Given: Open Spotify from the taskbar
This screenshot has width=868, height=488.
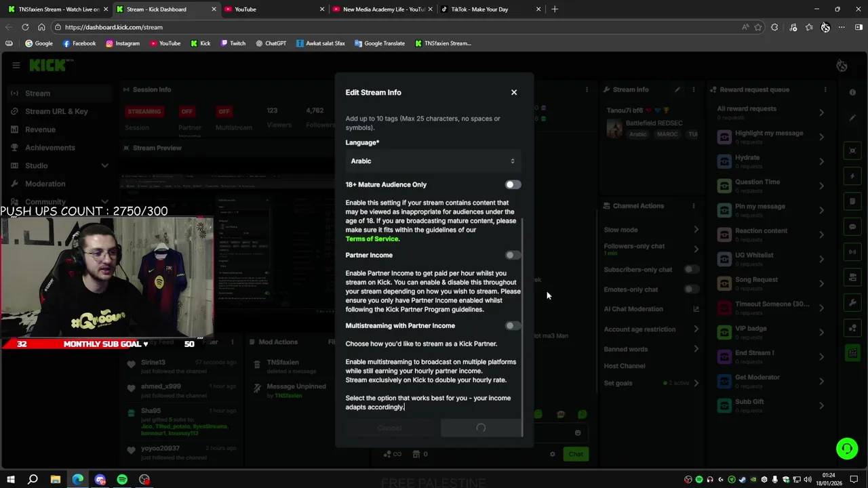Looking at the screenshot, I should point(122,480).
